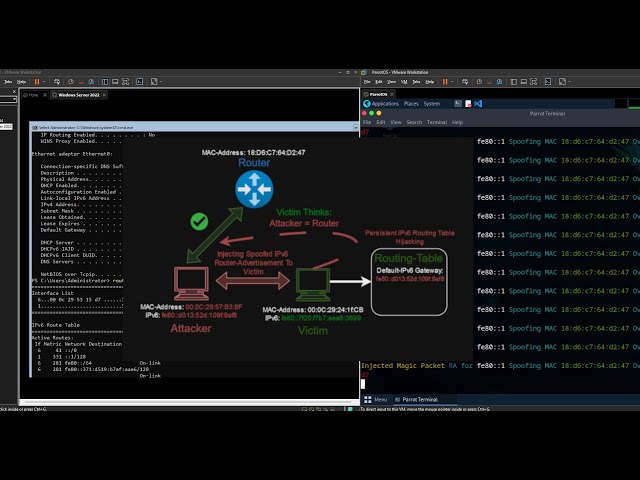Open the Tabs menu in left VMware window

point(8,82)
